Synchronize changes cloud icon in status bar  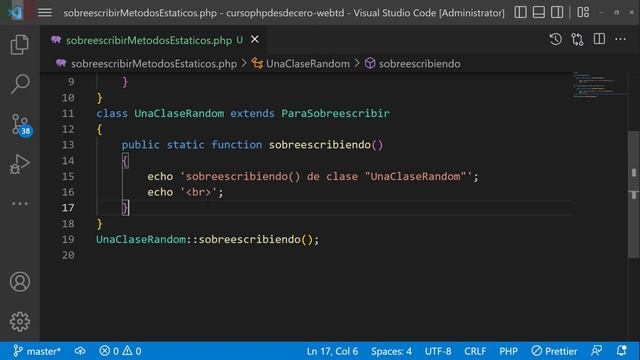tap(80, 351)
